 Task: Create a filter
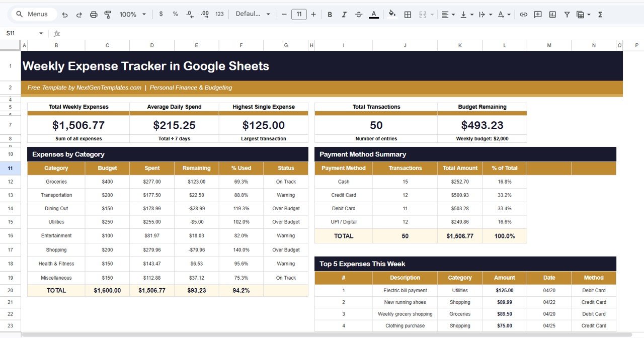tap(567, 15)
